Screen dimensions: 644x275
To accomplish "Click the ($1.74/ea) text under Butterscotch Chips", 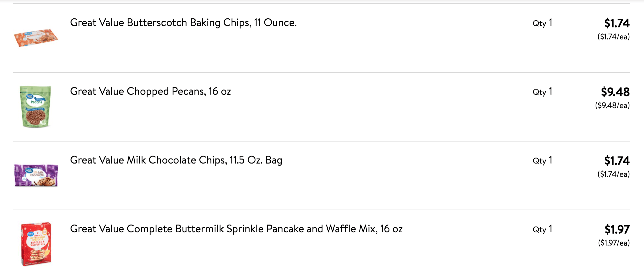I will (613, 37).
